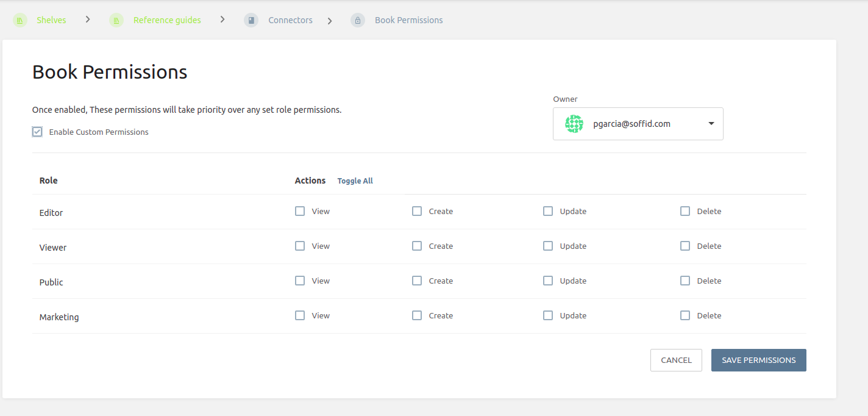Image resolution: width=868 pixels, height=416 pixels.
Task: Tick Update permission for Viewer role
Action: [548, 246]
